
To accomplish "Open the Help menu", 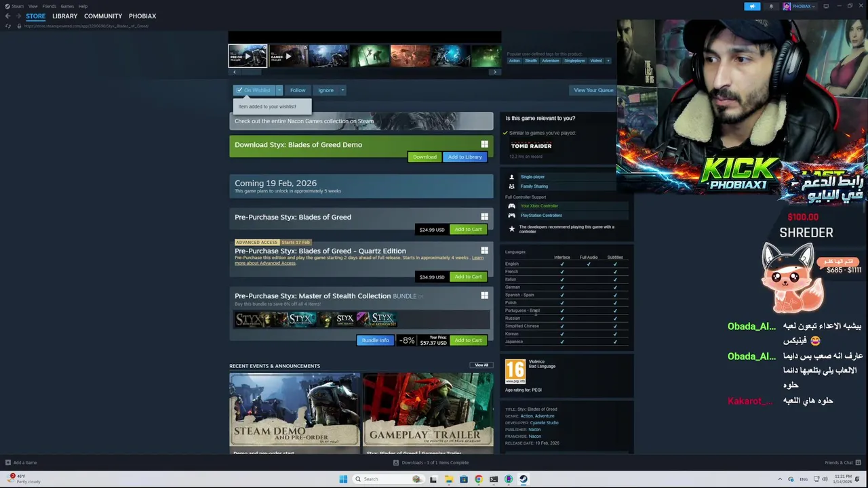I will pyautogui.click(x=83, y=6).
